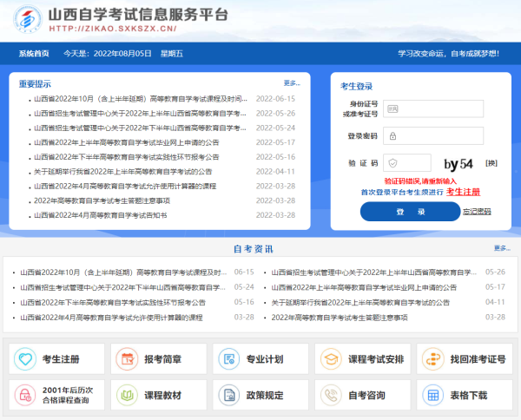Open the 03-28 计算器 notice in 自考资讯
The height and width of the screenshot is (420, 521).
coord(111,318)
